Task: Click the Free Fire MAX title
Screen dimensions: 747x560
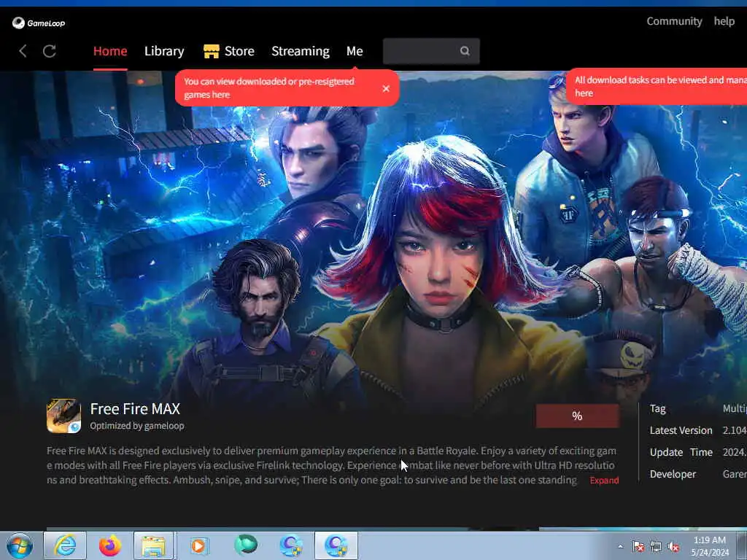Action: pos(135,408)
